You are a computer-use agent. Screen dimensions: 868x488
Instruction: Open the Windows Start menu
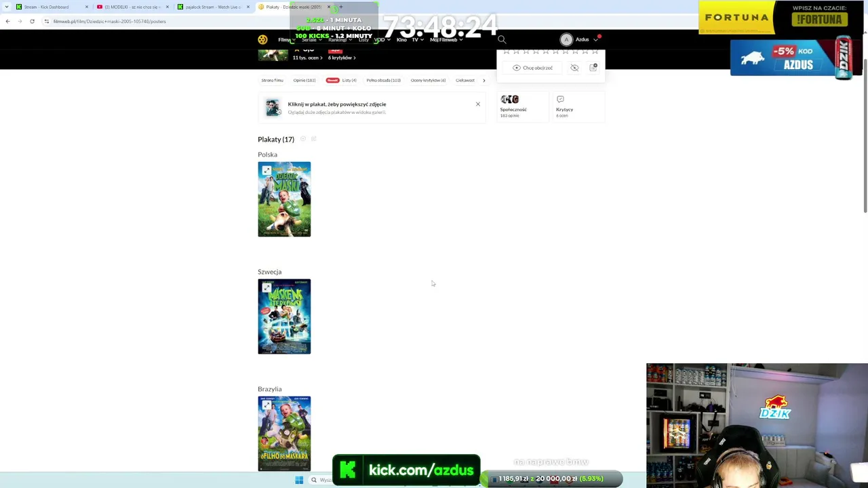299,480
